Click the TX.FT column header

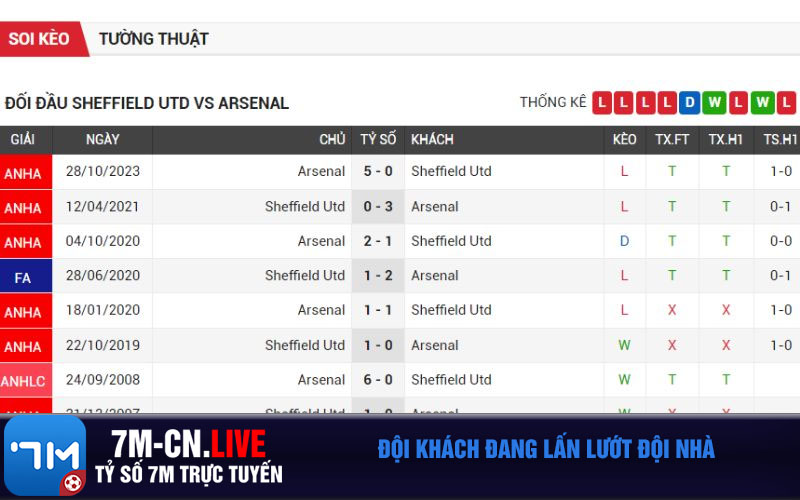point(672,140)
